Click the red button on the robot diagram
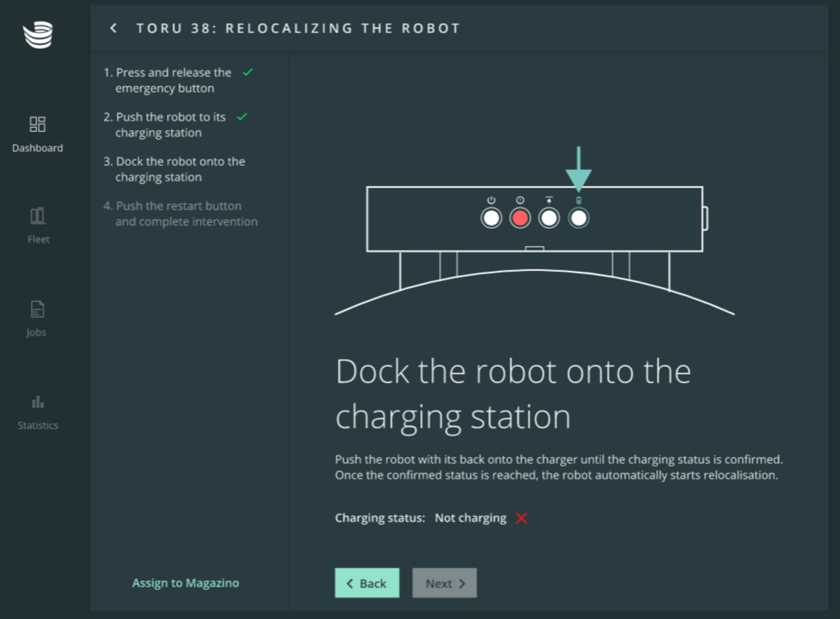Viewport: 840px width, 619px height. (520, 217)
